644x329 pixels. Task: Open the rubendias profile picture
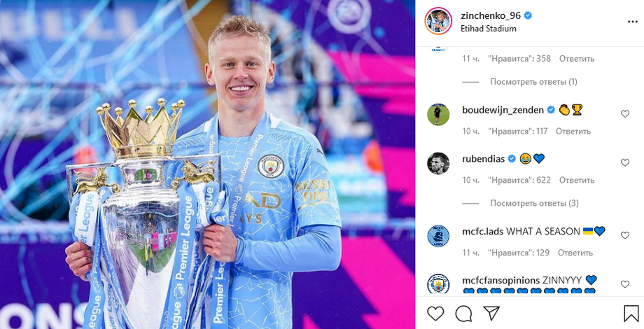(438, 163)
